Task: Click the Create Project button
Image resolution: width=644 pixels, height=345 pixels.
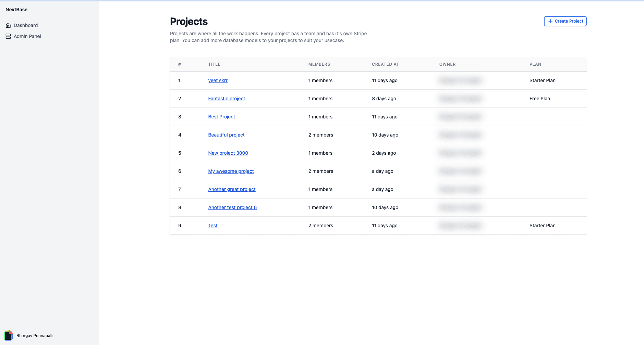Action: coord(565,21)
